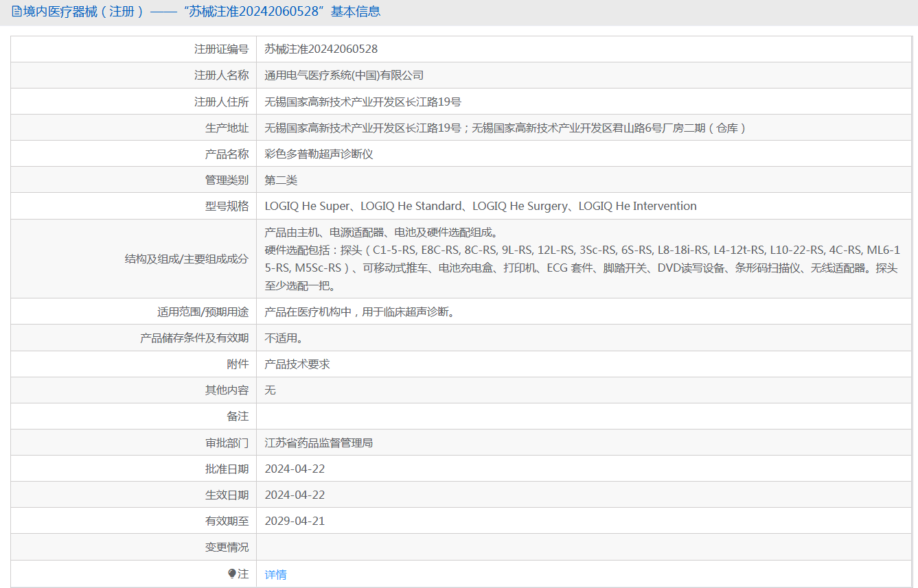
Task: Select the 产品名称 row label
Action: pos(227,154)
